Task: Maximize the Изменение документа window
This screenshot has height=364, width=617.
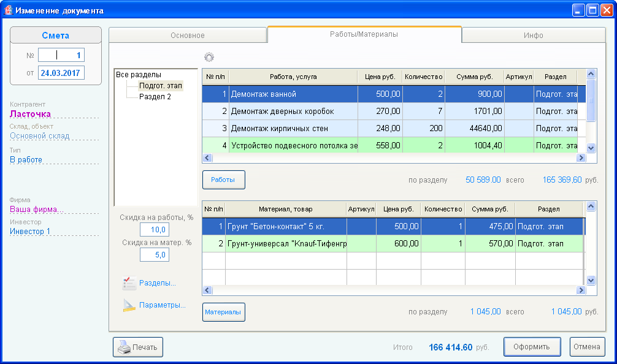Action: (x=592, y=10)
